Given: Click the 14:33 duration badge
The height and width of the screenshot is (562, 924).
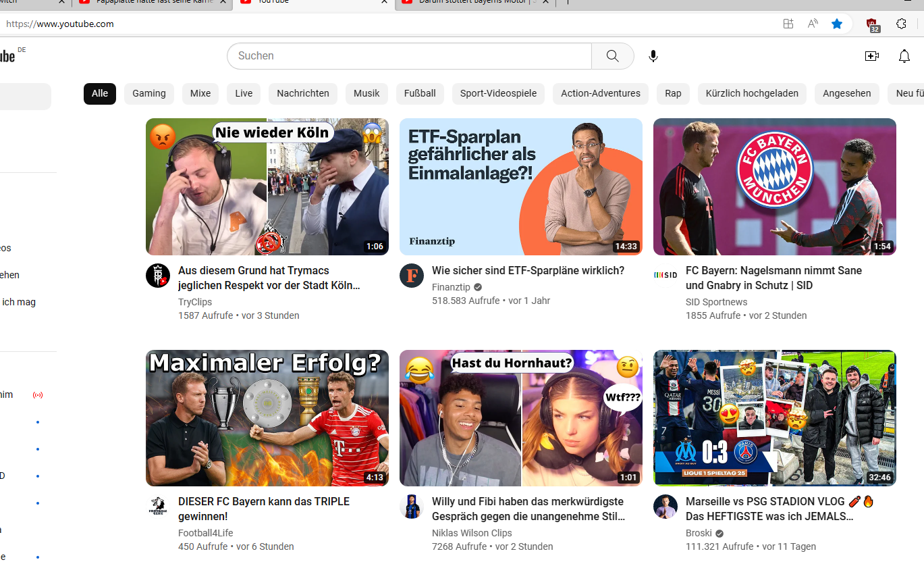Looking at the screenshot, I should click(x=626, y=247).
